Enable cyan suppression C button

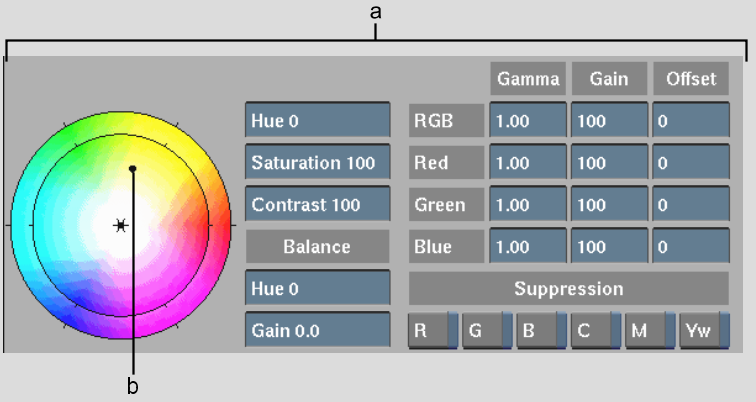coord(594,330)
